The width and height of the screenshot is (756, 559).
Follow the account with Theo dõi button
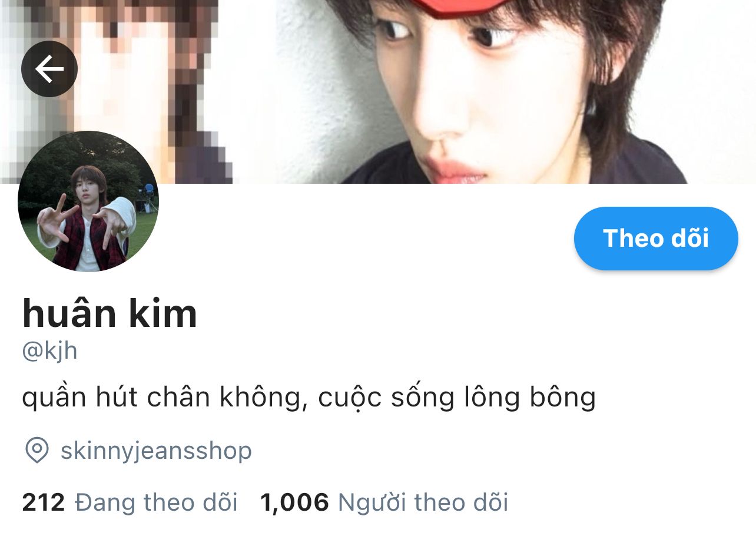pyautogui.click(x=656, y=239)
